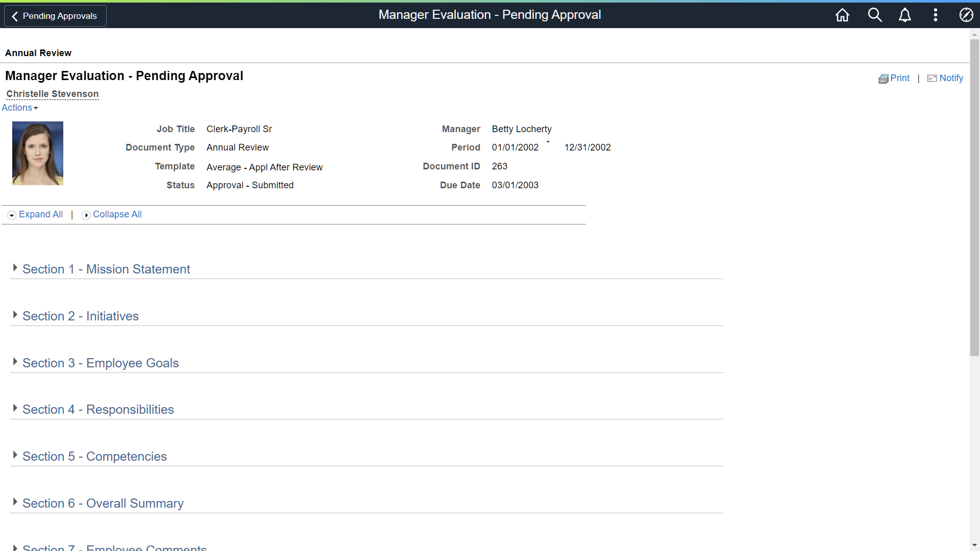Select the Manager Evaluation - Pending Approval title bar
The width and height of the screenshot is (980, 551).
coord(489,15)
